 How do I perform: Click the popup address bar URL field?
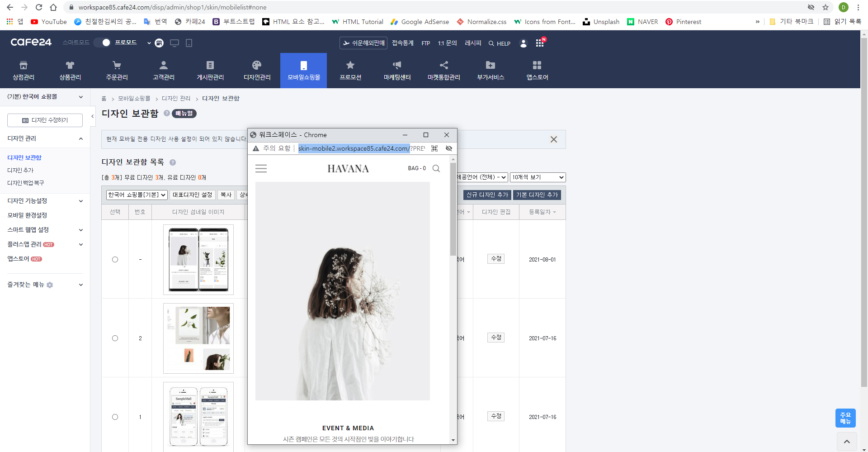tap(361, 148)
